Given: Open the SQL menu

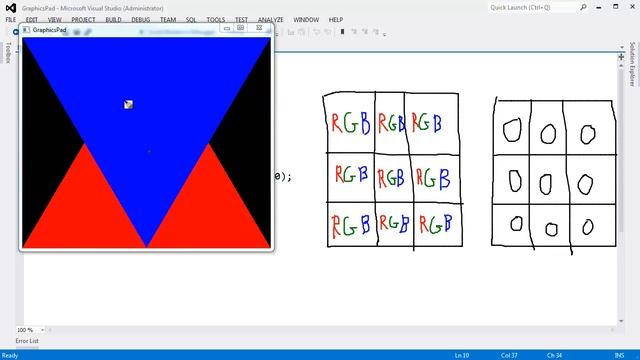Looking at the screenshot, I should click(x=191, y=20).
